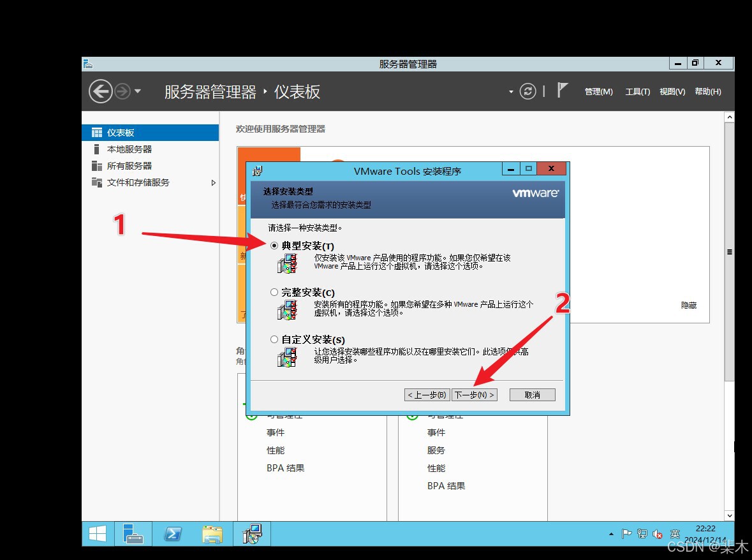Select 所有服务器 in the sidebar
Viewport: 752px width, 560px height.
tap(150, 166)
